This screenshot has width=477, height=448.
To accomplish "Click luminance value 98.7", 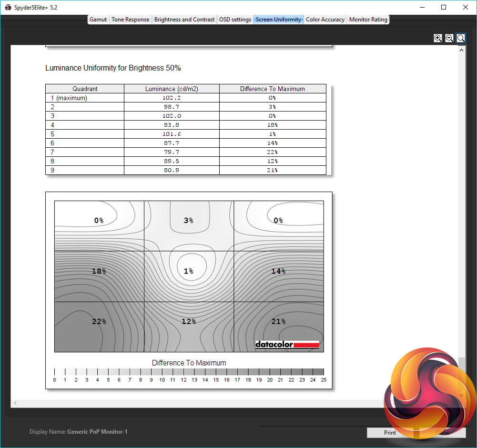I will click(172, 107).
